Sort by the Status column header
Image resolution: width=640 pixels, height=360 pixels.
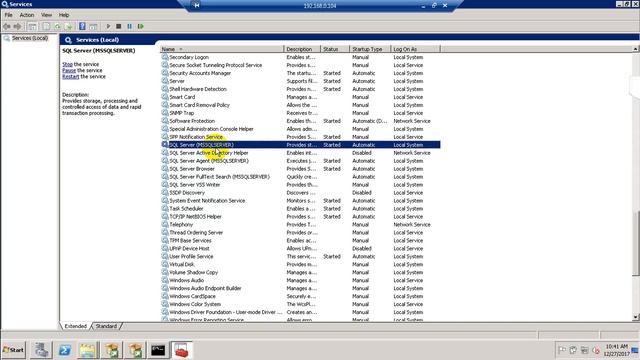pyautogui.click(x=335, y=49)
